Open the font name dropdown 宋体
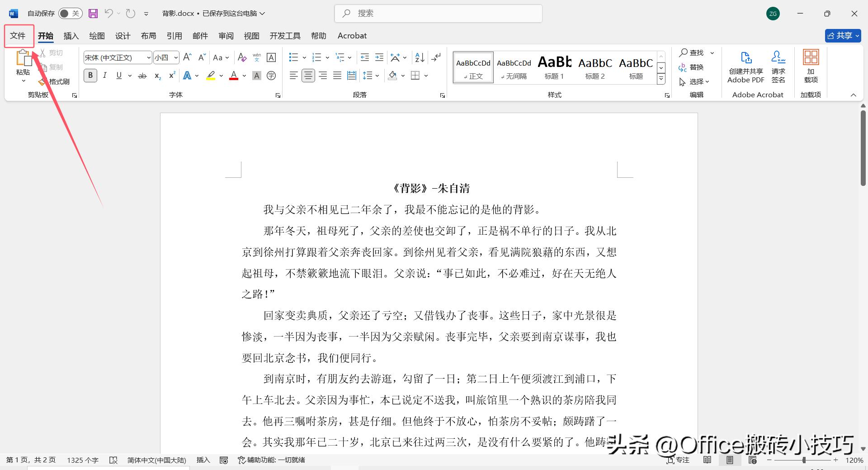The width and height of the screenshot is (868, 470). pyautogui.click(x=148, y=57)
